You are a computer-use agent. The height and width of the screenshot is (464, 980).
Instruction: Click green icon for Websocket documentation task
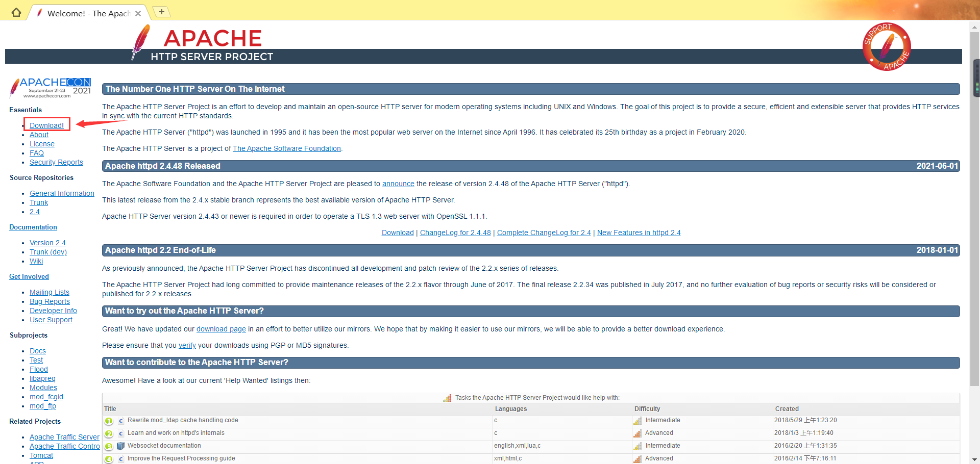click(109, 446)
